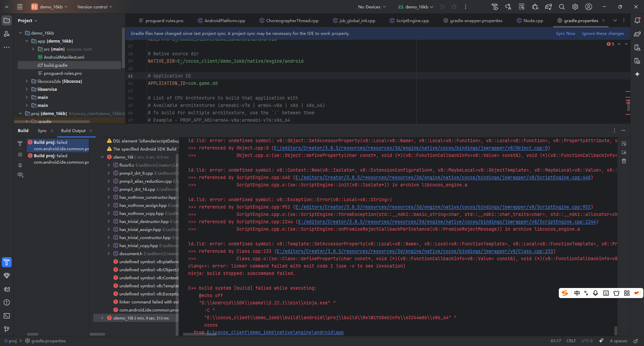
Task: Open the Problems tool window
Action: point(7,302)
